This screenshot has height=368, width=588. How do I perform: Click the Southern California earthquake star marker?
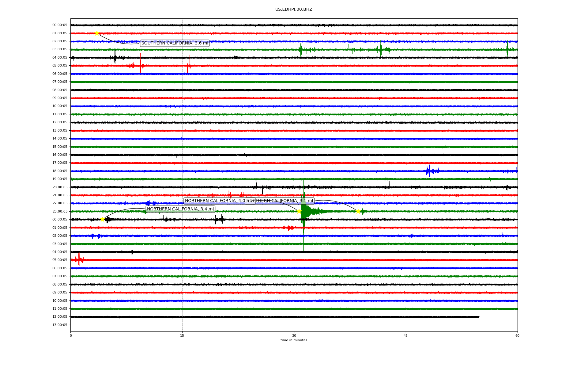tap(97, 33)
